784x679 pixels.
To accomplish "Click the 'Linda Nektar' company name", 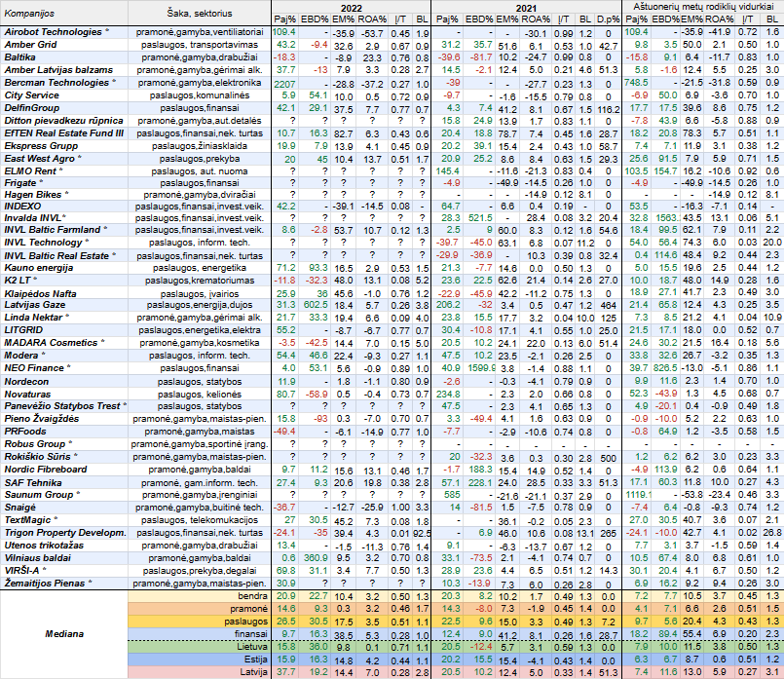I will 64,318.
